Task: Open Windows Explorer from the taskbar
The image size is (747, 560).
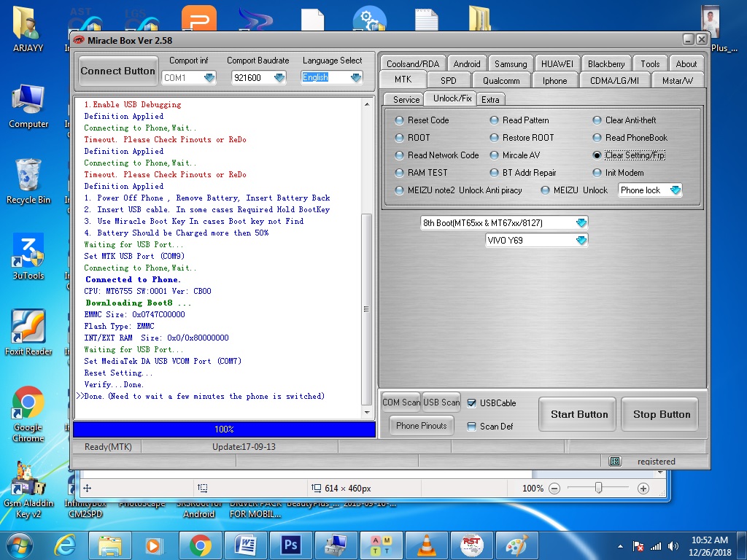Action: [111, 545]
